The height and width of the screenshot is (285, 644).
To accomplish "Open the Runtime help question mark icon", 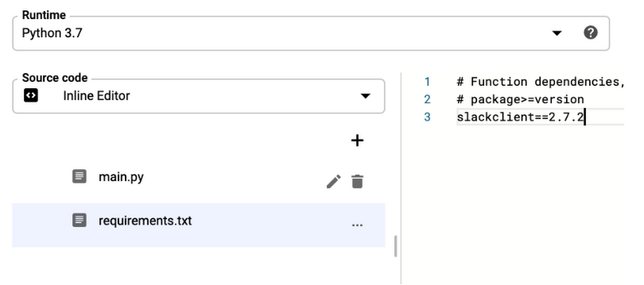I will coord(590,33).
